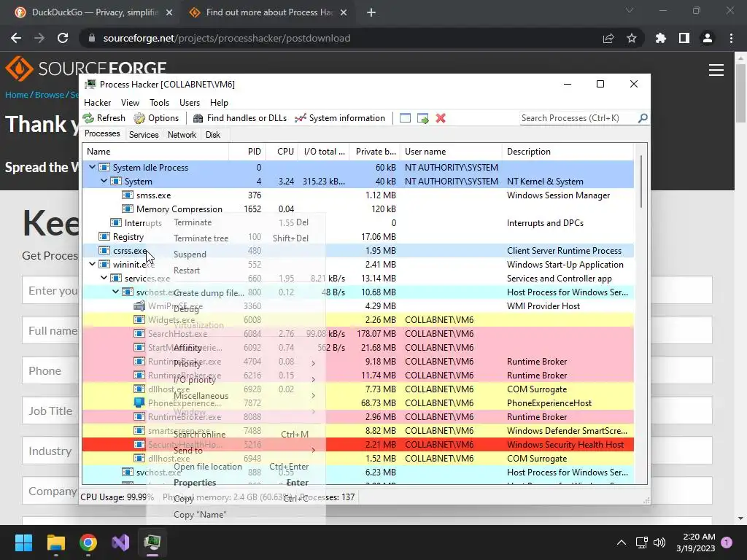The height and width of the screenshot is (560, 747).
Task: Sort by Description column header
Action: tap(568, 152)
